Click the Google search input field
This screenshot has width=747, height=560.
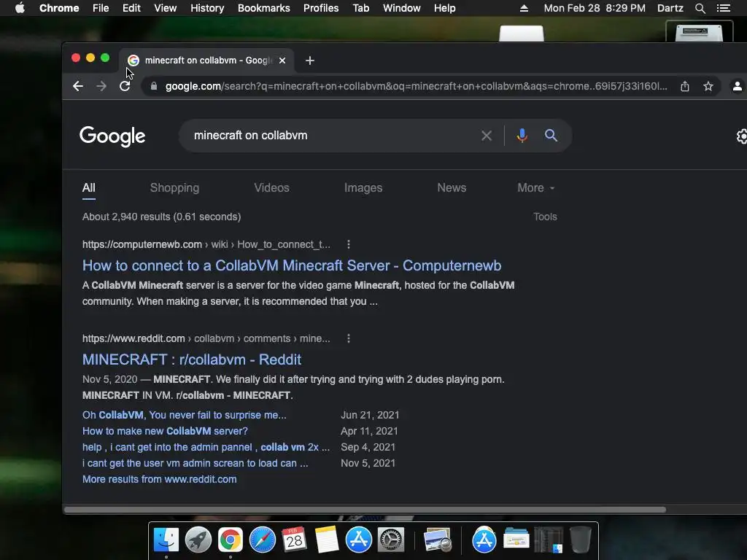pos(329,136)
